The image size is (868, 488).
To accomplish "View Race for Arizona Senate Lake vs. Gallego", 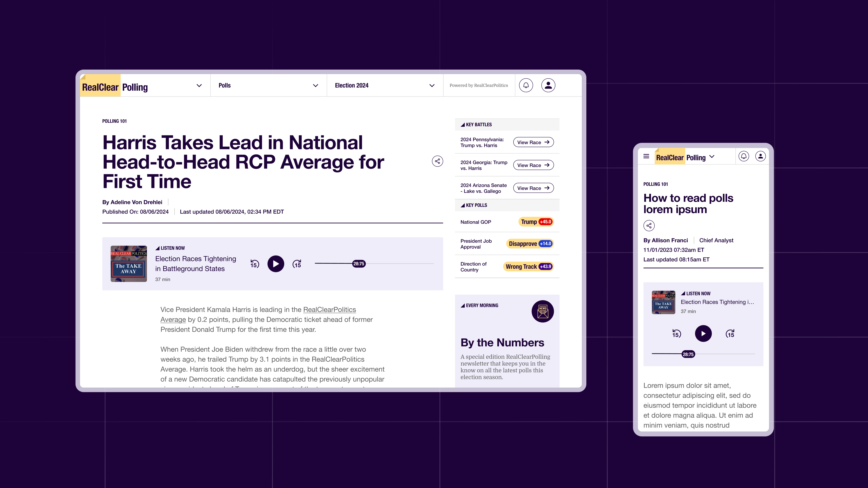I will pyautogui.click(x=533, y=188).
